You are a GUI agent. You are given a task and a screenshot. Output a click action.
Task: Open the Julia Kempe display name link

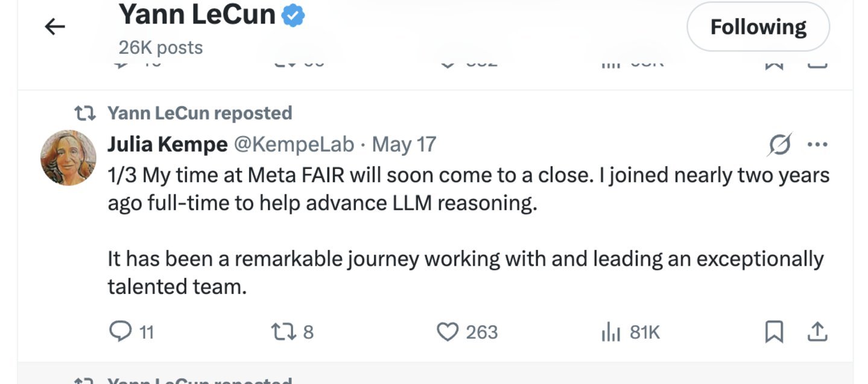coord(168,144)
